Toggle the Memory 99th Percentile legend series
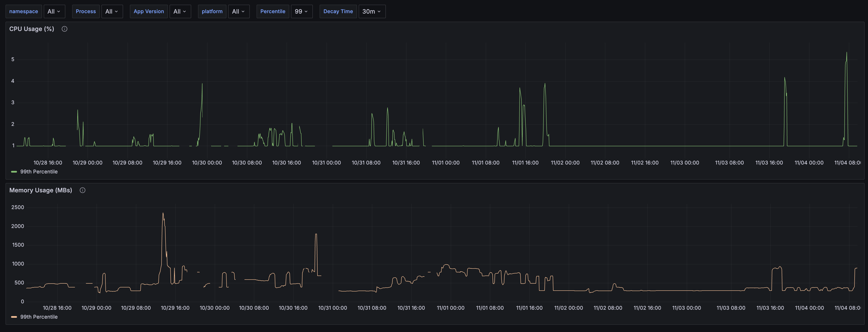868x332 pixels. 39,317
